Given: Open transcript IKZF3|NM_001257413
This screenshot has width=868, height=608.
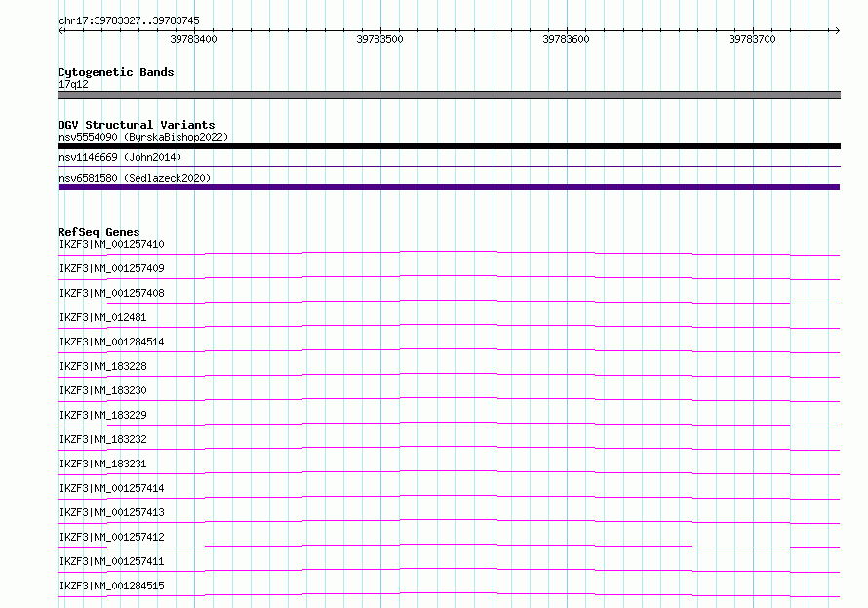Looking at the screenshot, I should click(x=112, y=512).
